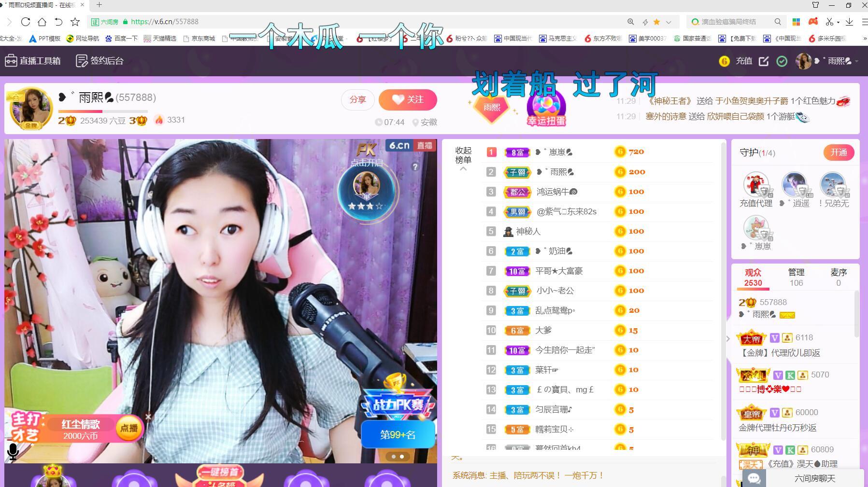This screenshot has width=868, height=487.
Task: Open the 京东商城 bookmark
Action: 199,38
